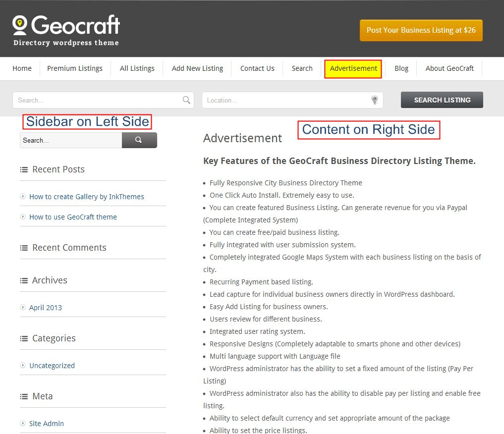Image resolution: width=504 pixels, height=434 pixels.
Task: Click Recurring Payment based listing text
Action: pyautogui.click(x=261, y=282)
